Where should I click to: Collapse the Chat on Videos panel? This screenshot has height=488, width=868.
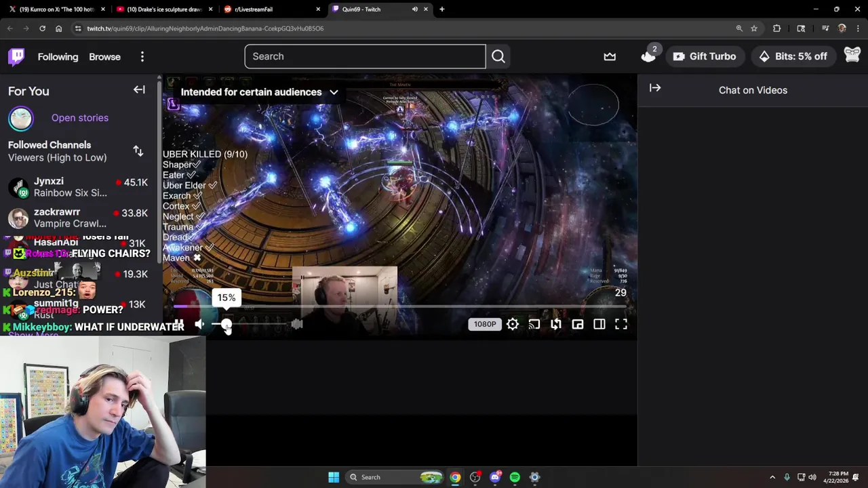pos(655,88)
